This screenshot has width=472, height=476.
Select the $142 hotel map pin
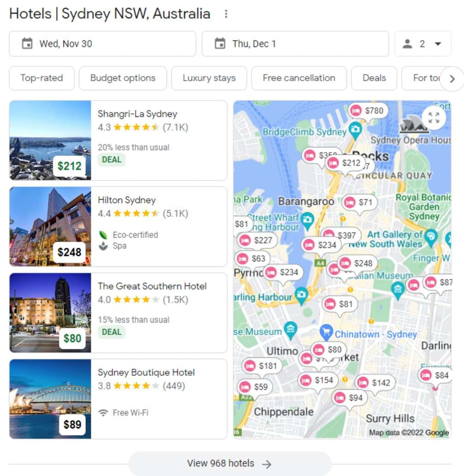click(x=374, y=382)
